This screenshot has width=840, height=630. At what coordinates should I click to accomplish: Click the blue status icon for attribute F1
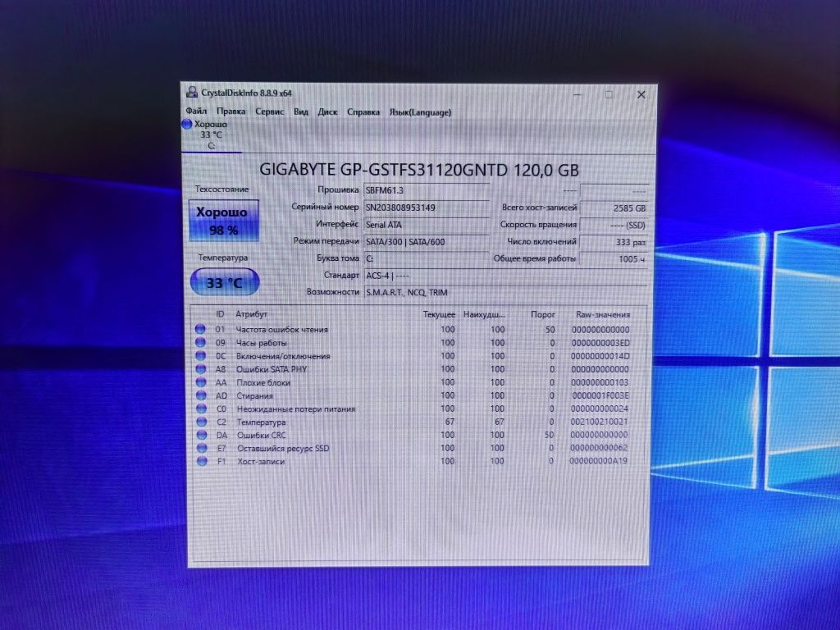[x=202, y=461]
